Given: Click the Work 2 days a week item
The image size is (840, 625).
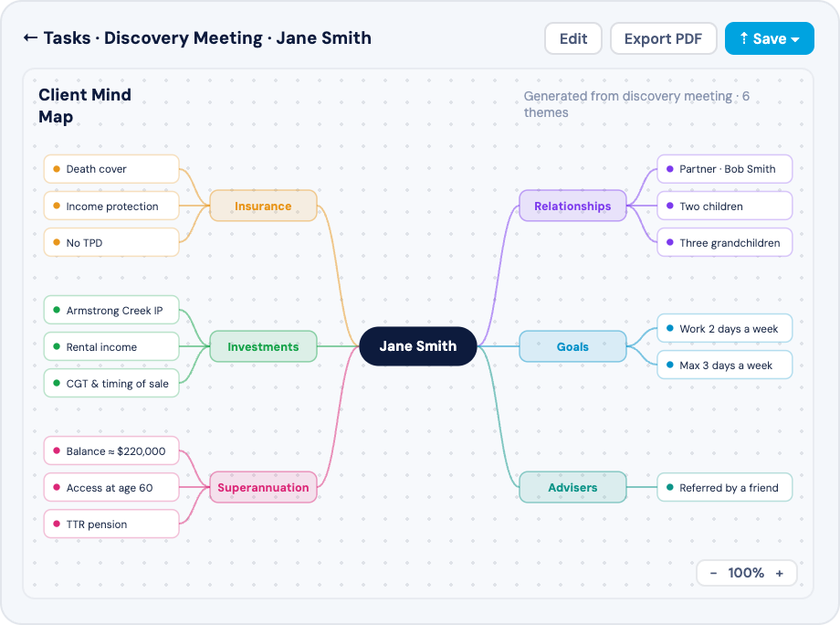Looking at the screenshot, I should tap(725, 329).
